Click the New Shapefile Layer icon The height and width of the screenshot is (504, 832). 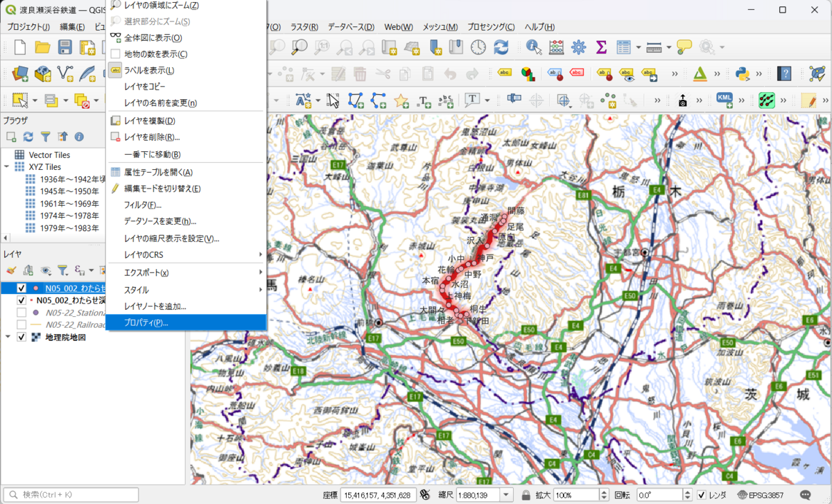click(x=65, y=73)
